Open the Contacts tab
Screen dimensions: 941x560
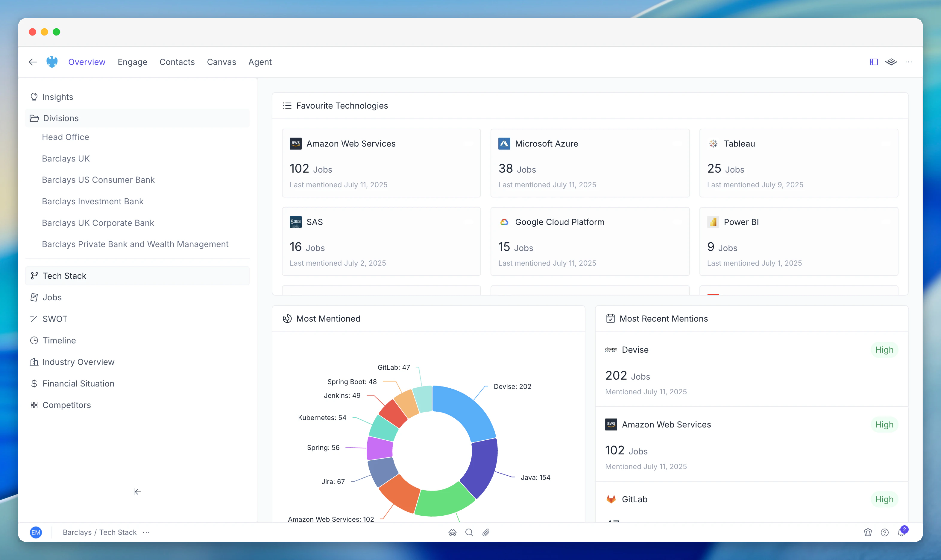[x=177, y=62]
